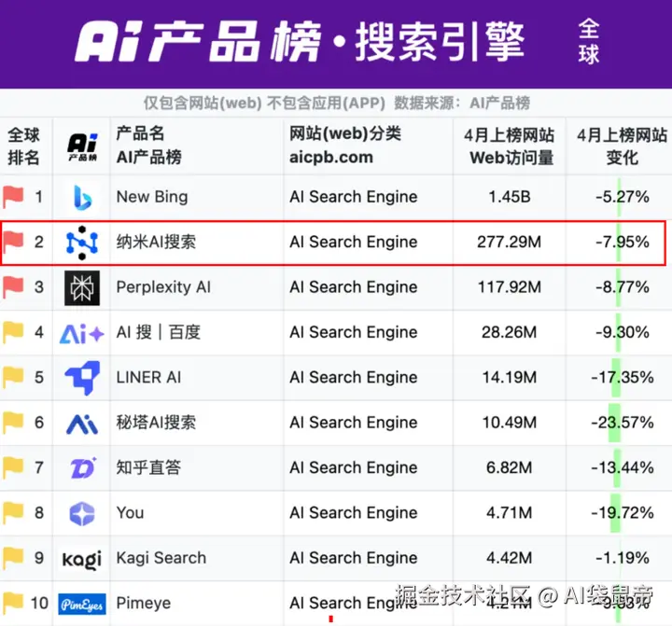Click the product name 秘塔AI搜索

pos(157,423)
